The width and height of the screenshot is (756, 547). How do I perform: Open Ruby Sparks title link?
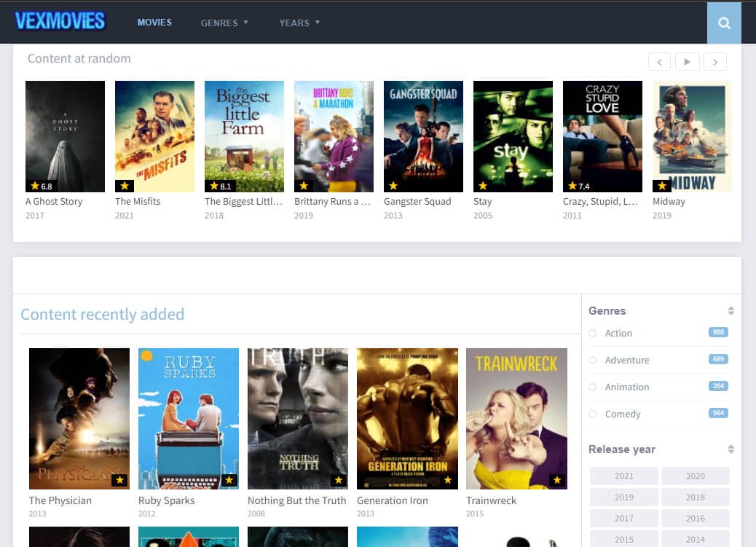pyautogui.click(x=166, y=500)
